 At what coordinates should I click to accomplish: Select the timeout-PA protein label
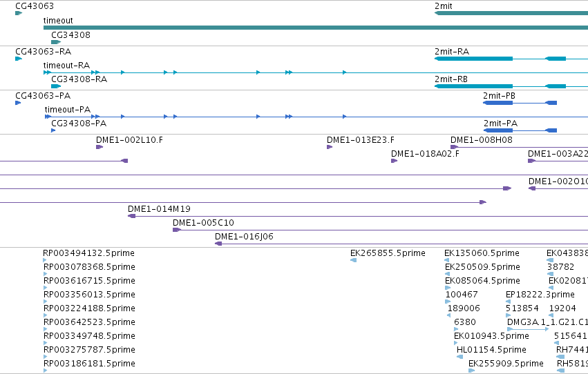click(68, 110)
